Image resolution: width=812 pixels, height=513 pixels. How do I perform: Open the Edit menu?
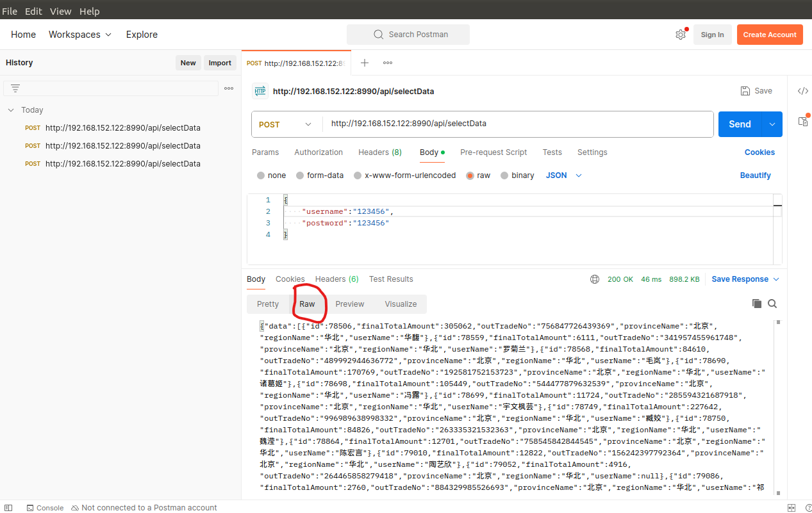(33, 12)
